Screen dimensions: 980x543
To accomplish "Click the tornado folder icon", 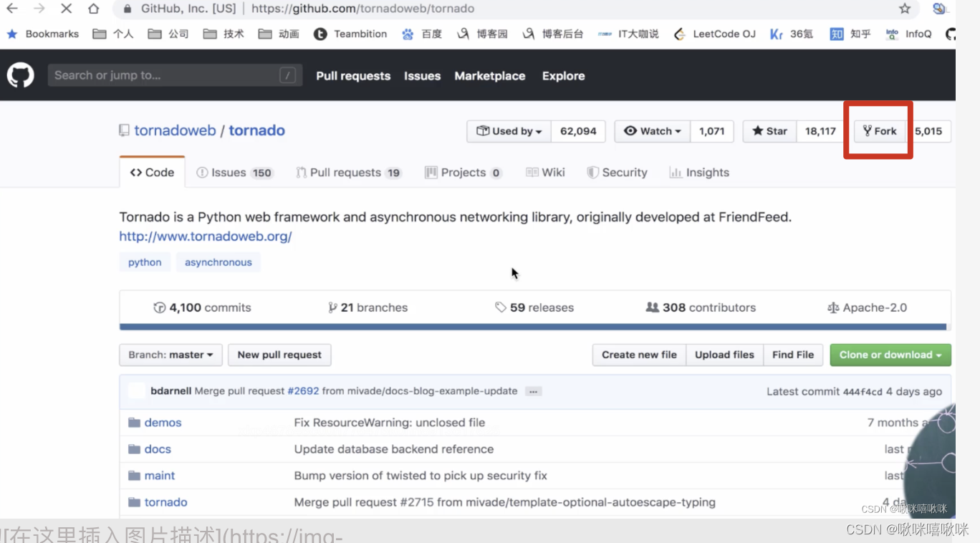I will [134, 502].
